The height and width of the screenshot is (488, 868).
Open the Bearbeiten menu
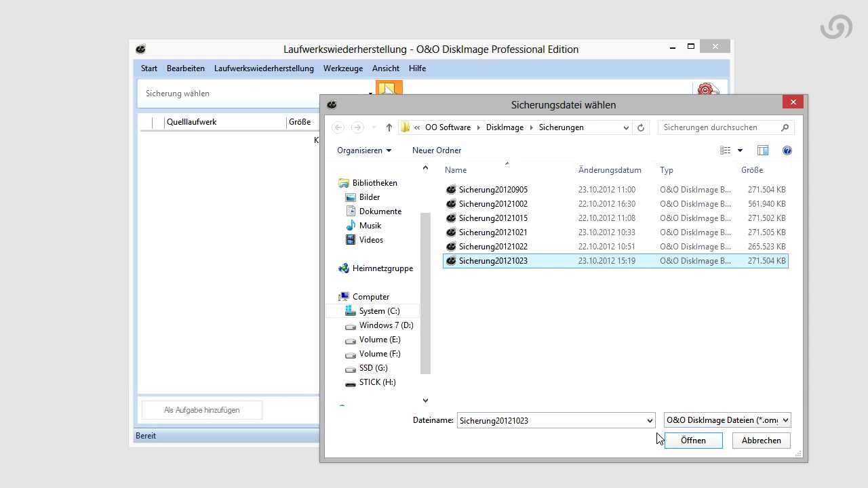(186, 68)
